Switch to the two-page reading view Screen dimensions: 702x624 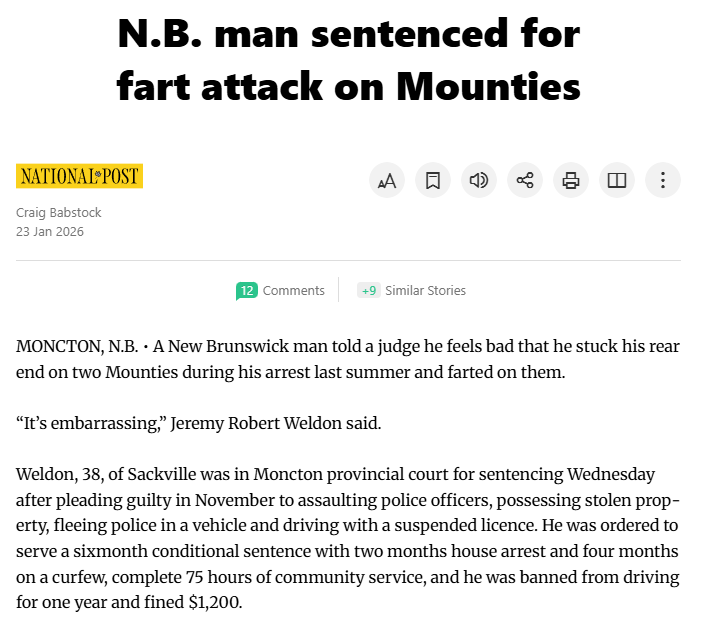(617, 181)
